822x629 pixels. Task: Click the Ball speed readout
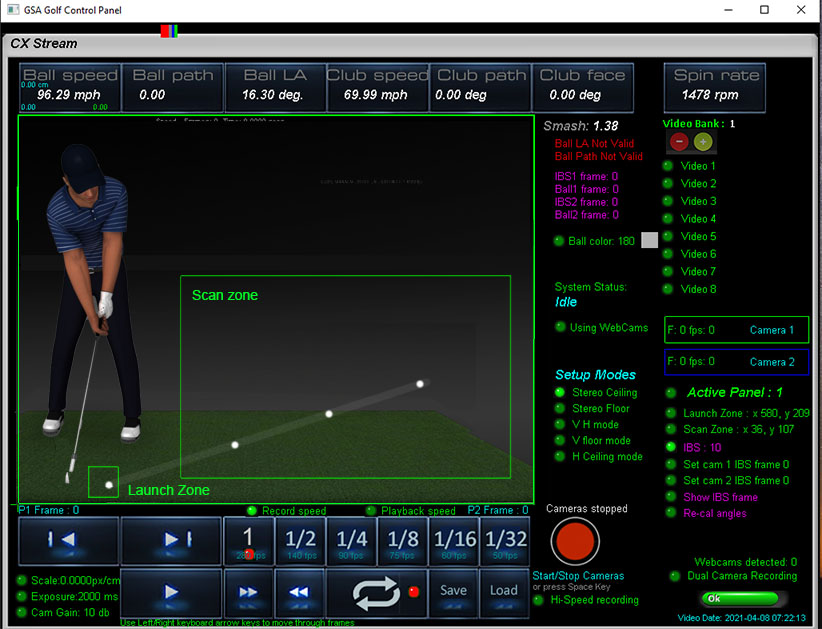pos(70,88)
